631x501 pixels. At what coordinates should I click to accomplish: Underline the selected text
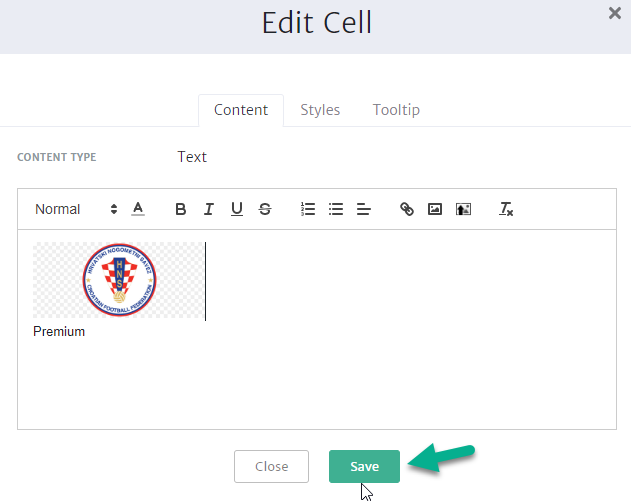coord(237,209)
